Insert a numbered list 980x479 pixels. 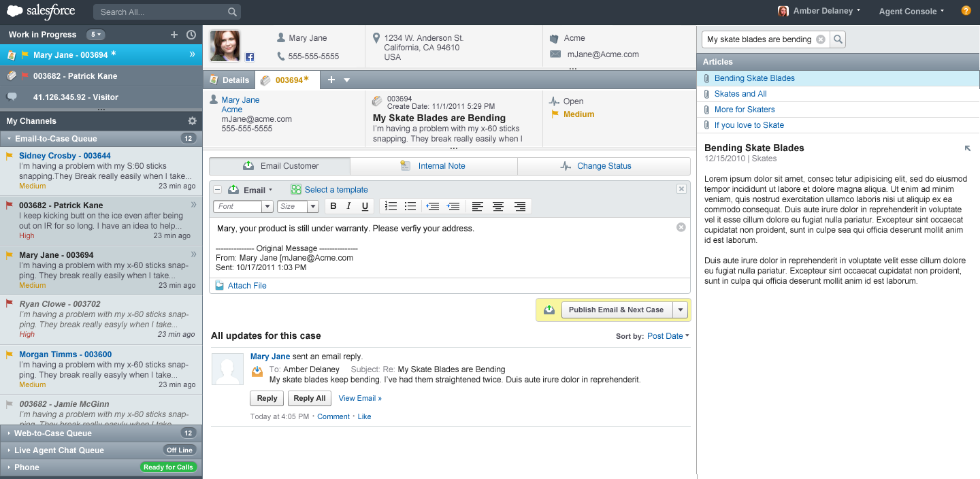point(391,206)
